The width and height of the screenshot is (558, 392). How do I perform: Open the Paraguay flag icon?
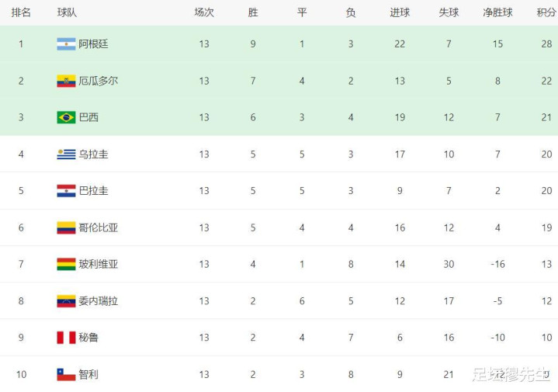[x=66, y=190]
